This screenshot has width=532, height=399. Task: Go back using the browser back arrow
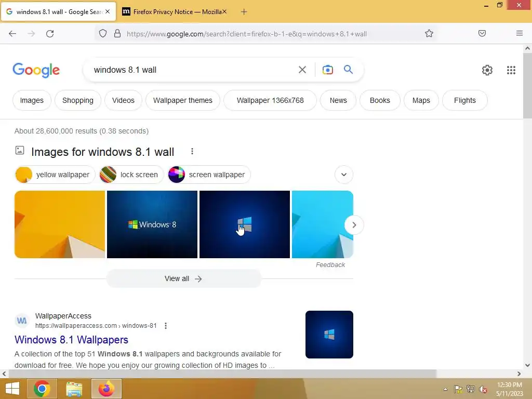[12, 34]
